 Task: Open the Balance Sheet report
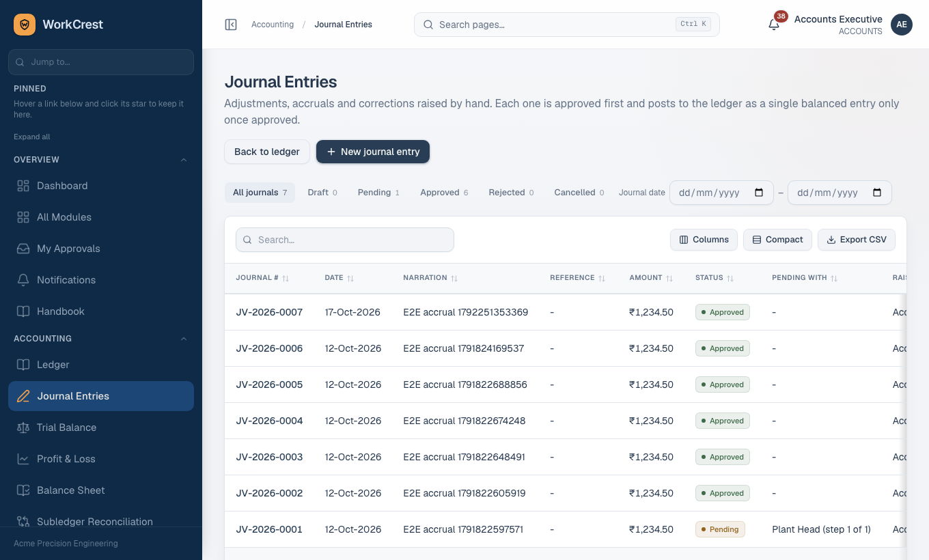pos(101,490)
